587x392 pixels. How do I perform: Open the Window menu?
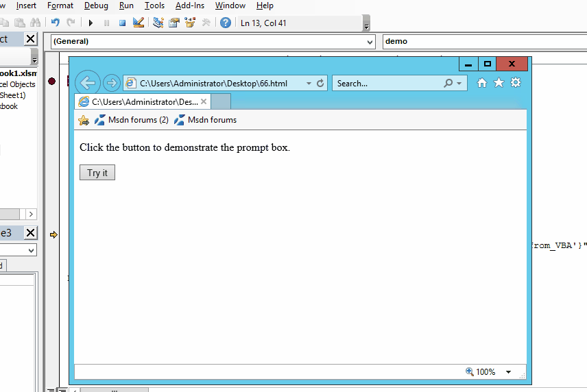coord(230,5)
